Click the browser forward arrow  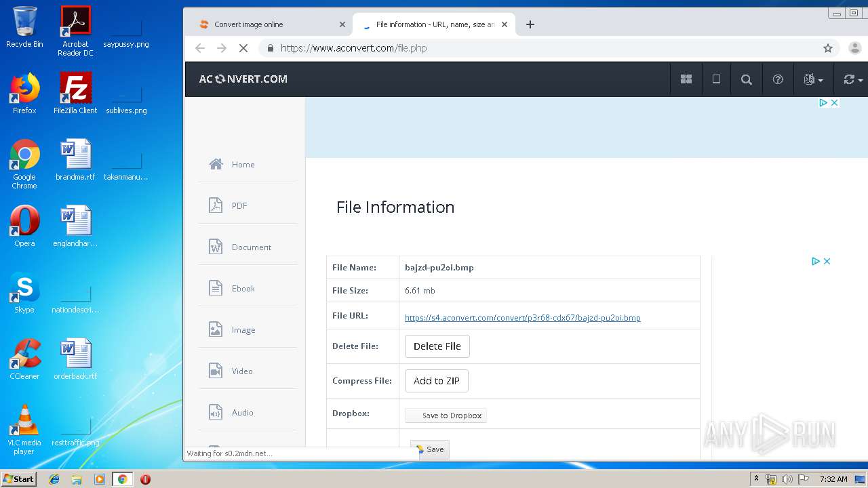(x=221, y=48)
